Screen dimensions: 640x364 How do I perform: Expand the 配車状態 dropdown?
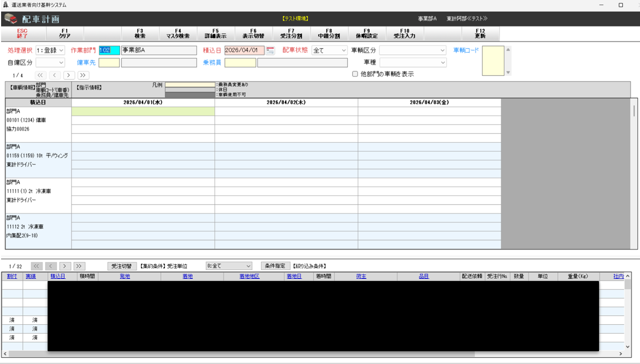(329, 50)
